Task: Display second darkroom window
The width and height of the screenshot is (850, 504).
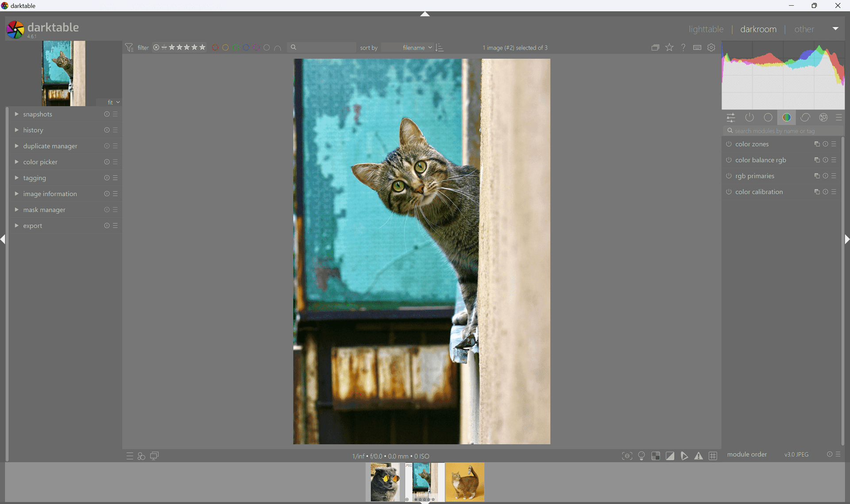Action: pos(155,456)
